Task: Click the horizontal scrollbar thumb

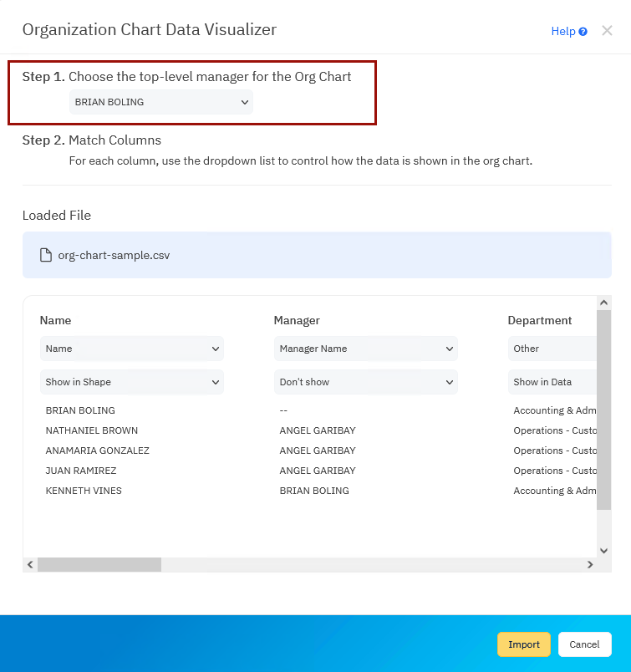Action: 100,564
